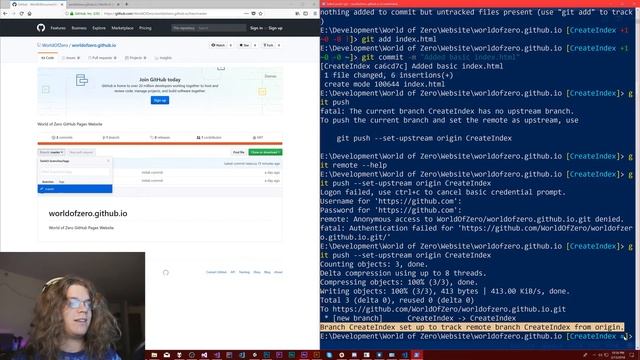
Task: Click the first 'Initial commit' message
Action: (x=152, y=173)
